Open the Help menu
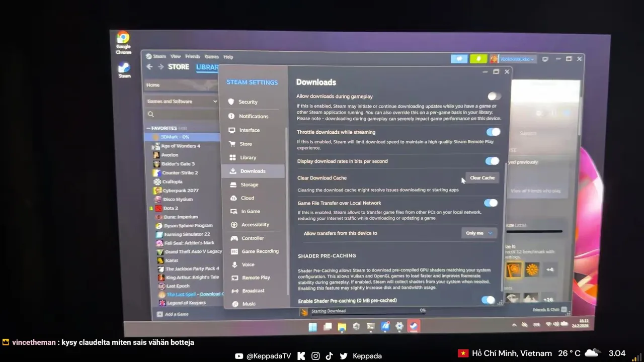Screen dimensions: 644x362 (x=228, y=57)
